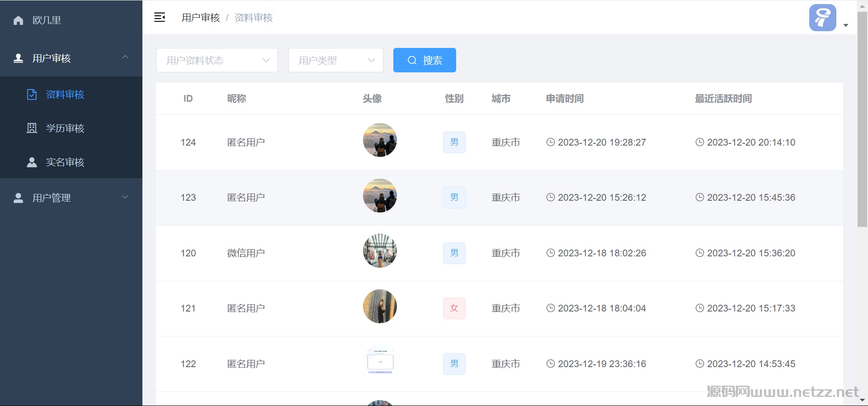The height and width of the screenshot is (406, 868).
Task: Open the avatar dropdown caret
Action: 846,25
